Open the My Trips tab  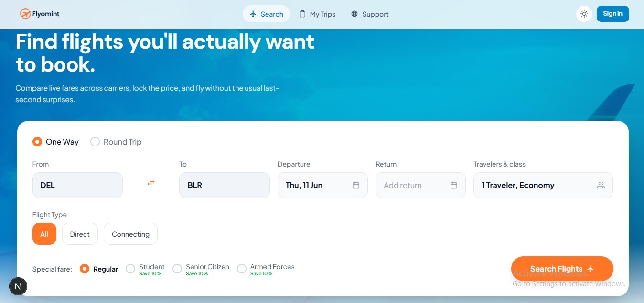pos(317,14)
